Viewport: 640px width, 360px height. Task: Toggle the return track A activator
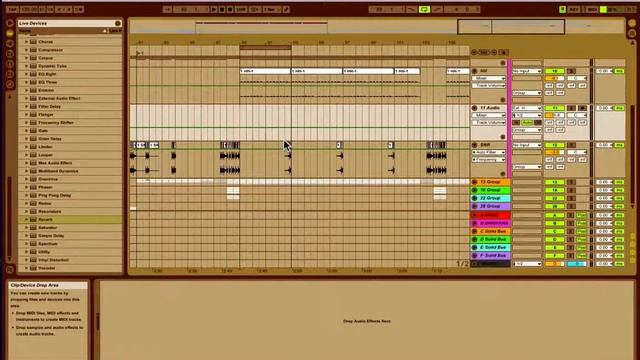555,215
